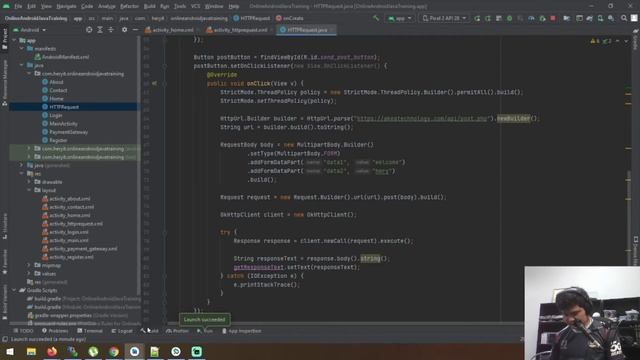Image resolution: width=640 pixels, height=360 pixels.
Task: Open the Run tool window button at the bottom
Action: pyautogui.click(x=205, y=331)
